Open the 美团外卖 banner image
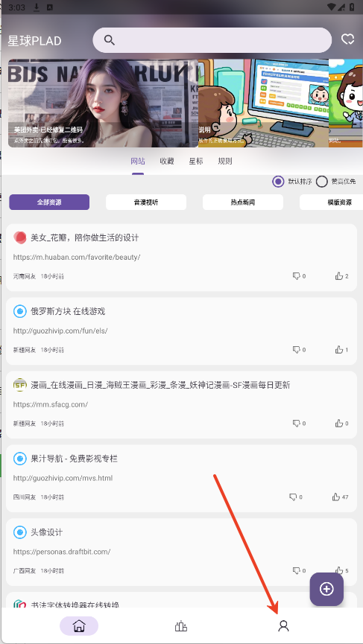363x644 pixels. (x=103, y=103)
